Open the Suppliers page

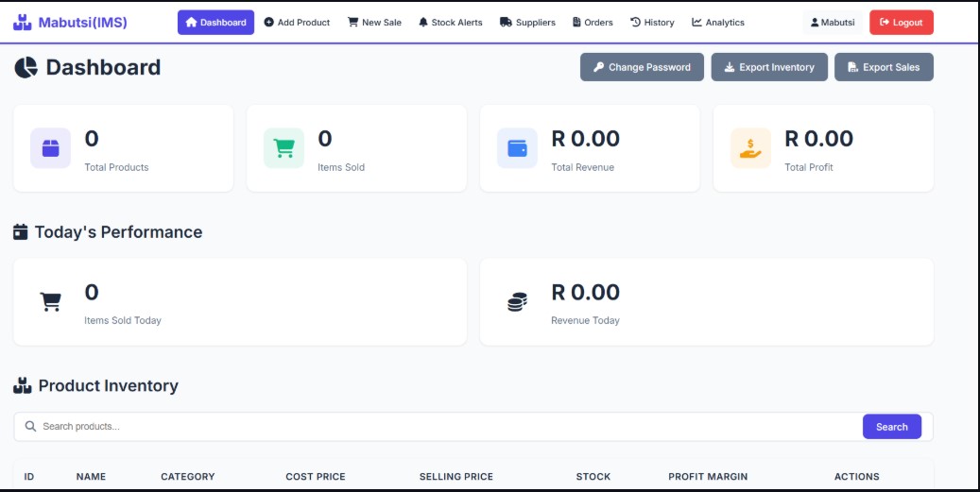[x=527, y=23]
